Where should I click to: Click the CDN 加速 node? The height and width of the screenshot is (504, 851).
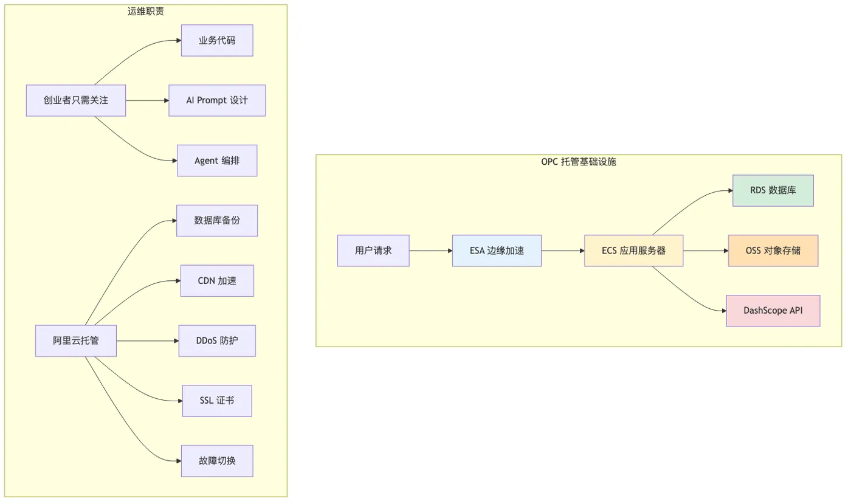click(217, 281)
